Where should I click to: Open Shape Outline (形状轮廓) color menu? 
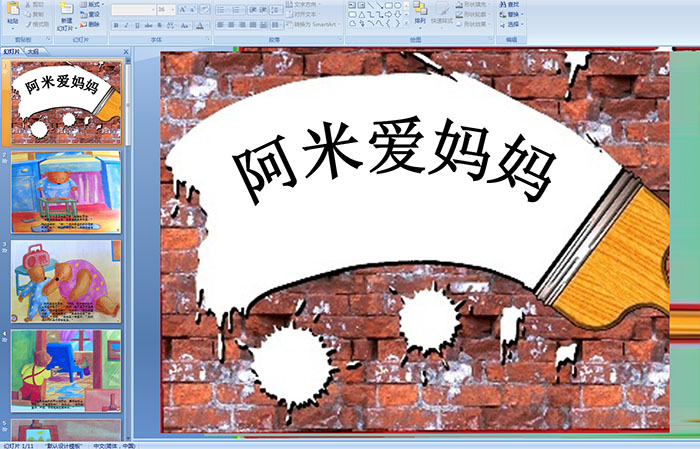coord(474,14)
